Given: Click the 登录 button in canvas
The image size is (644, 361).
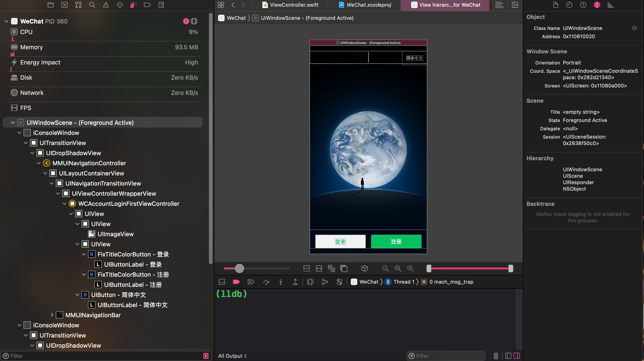Looking at the screenshot, I should pos(340,241).
